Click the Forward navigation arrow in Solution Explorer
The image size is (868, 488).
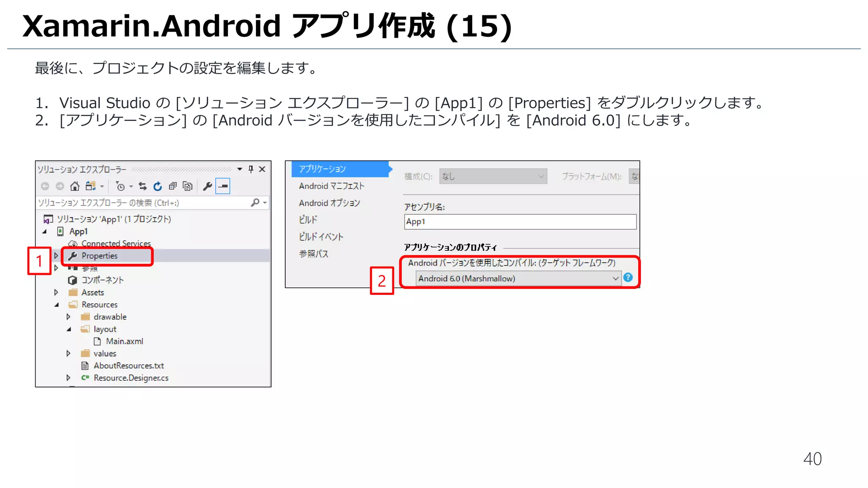[60, 186]
